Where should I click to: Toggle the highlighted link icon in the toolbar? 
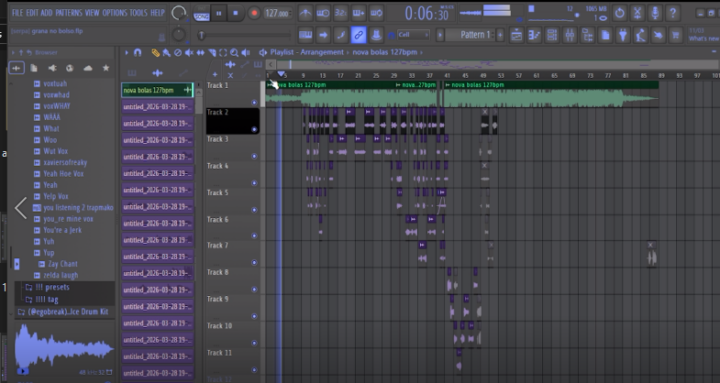(x=358, y=35)
